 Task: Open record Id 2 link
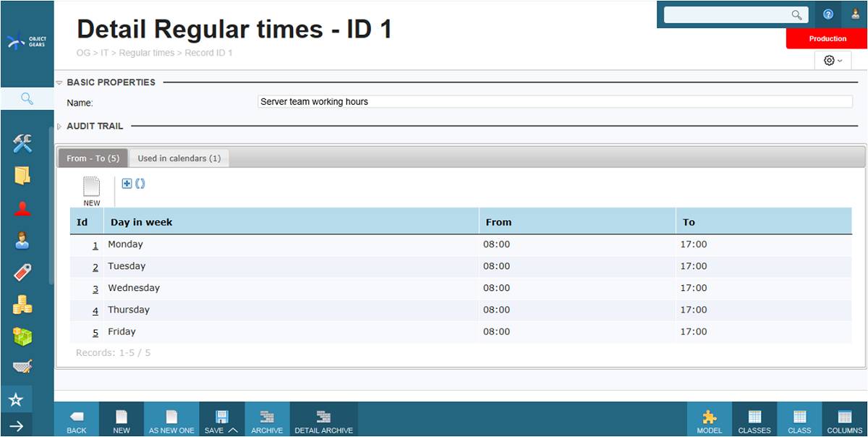pyautogui.click(x=95, y=267)
